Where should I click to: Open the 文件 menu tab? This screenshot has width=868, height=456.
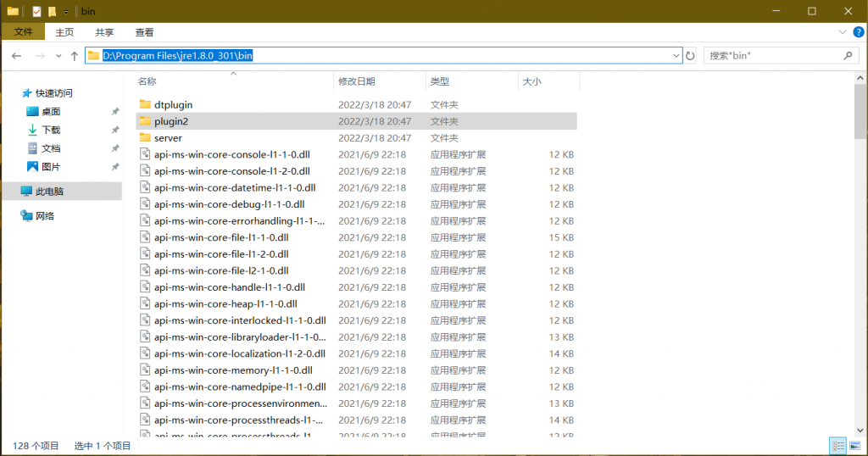pyautogui.click(x=24, y=32)
